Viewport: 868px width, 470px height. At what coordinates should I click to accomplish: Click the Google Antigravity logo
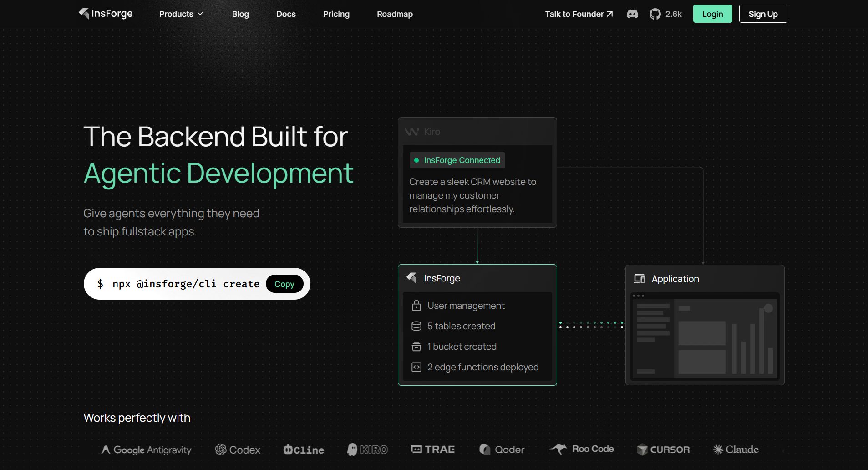pyautogui.click(x=146, y=450)
